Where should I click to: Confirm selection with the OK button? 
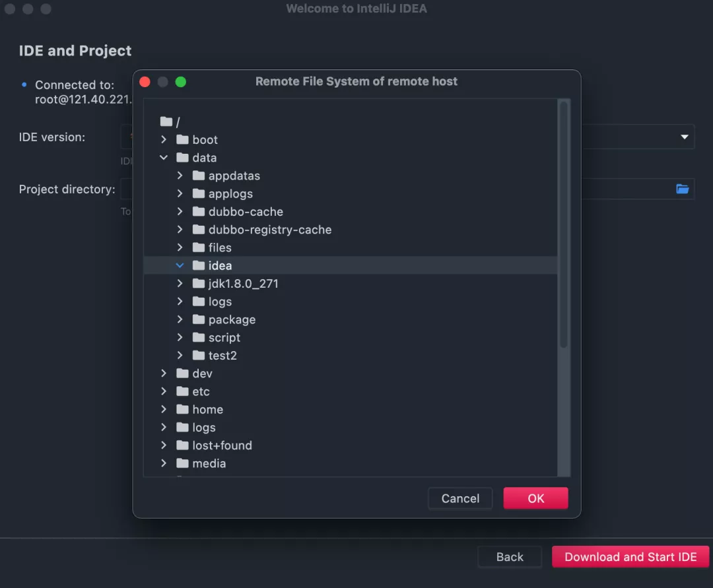click(535, 498)
